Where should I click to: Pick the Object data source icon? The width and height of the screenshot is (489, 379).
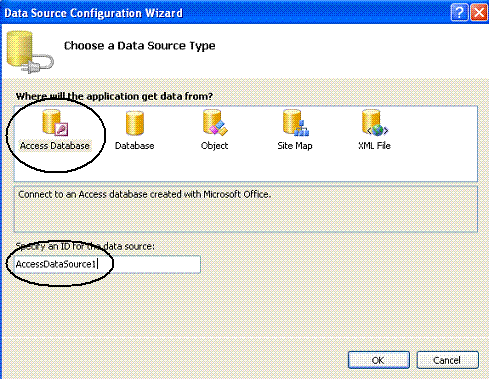(x=215, y=123)
